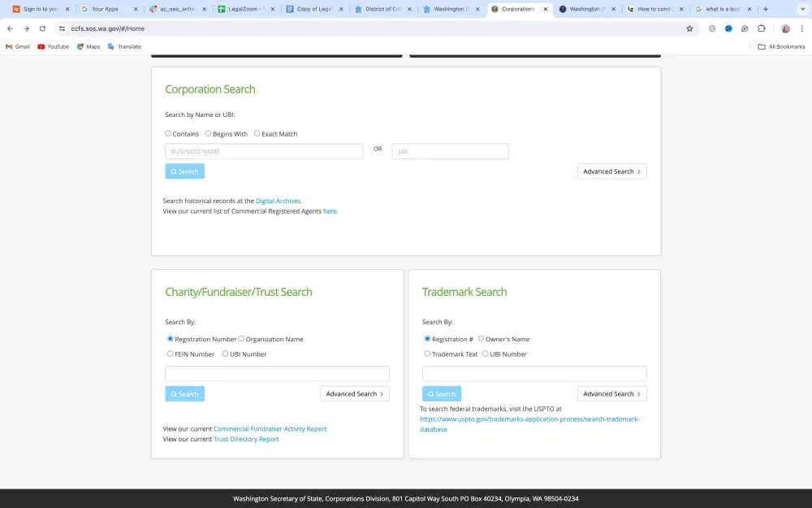Screen dimensions: 812x508
Task: Reload the page with the refresh icon
Action: tap(42, 28)
